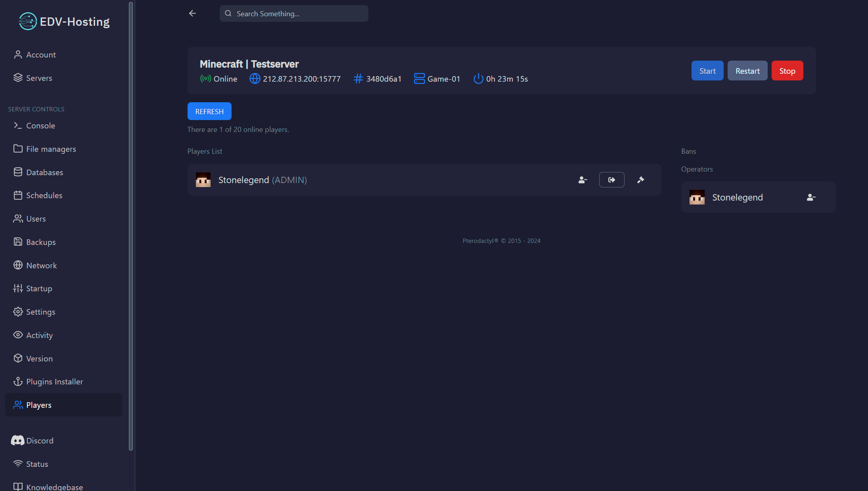The image size is (868, 491).
Task: Kick Stonelegend with the exit icon button
Action: pyautogui.click(x=611, y=180)
